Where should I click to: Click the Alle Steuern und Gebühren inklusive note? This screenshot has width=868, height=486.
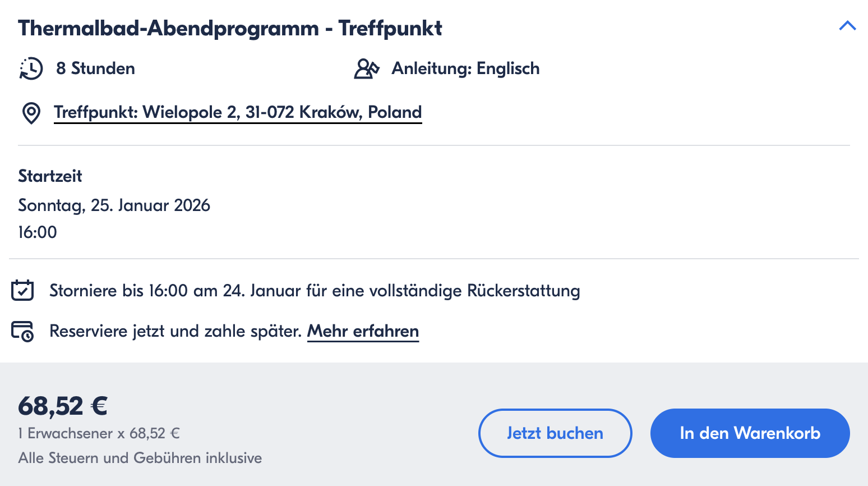pyautogui.click(x=140, y=458)
